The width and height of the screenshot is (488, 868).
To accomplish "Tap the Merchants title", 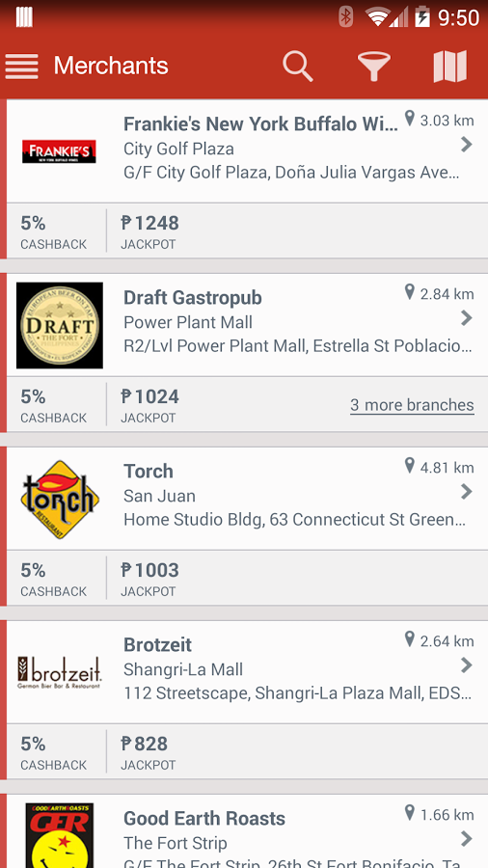I will [x=111, y=66].
